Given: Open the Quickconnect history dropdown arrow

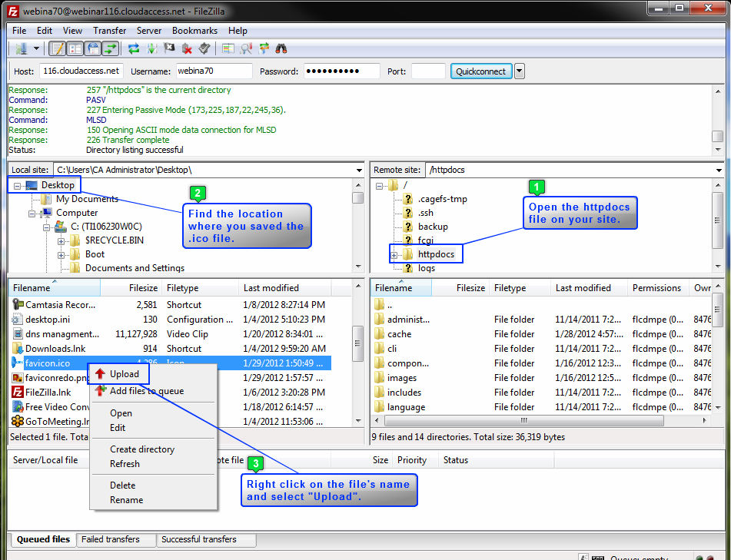Looking at the screenshot, I should tap(520, 71).
